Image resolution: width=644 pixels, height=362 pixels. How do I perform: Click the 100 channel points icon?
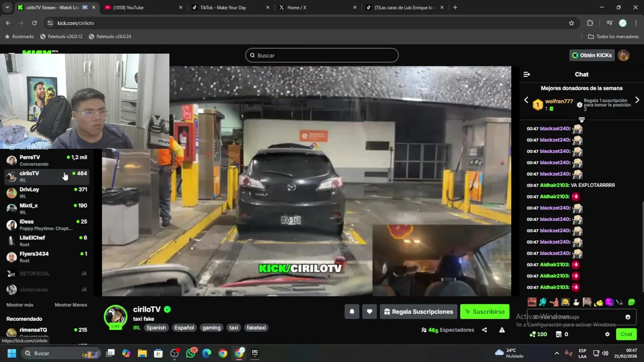[x=538, y=334]
